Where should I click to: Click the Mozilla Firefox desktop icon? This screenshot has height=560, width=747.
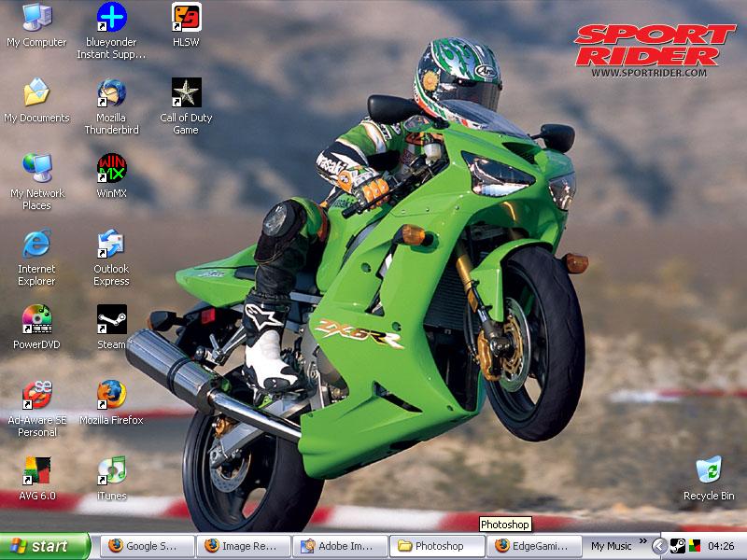pos(111,396)
